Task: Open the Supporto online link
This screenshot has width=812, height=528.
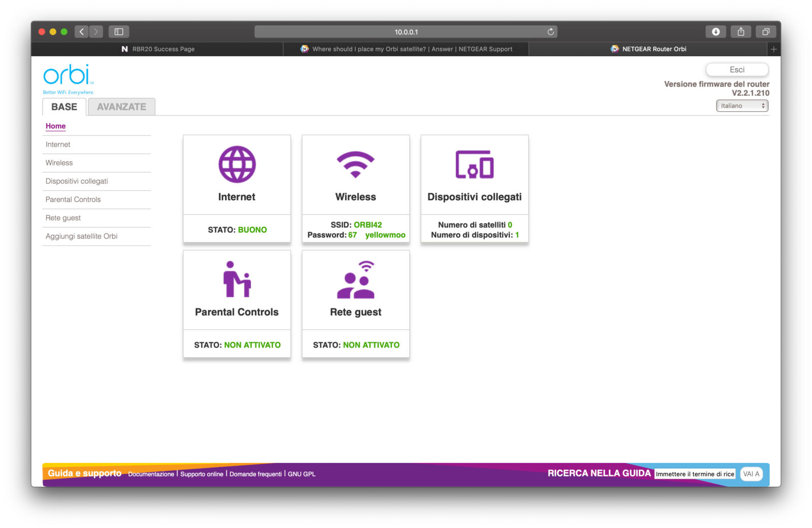Action: [x=201, y=474]
